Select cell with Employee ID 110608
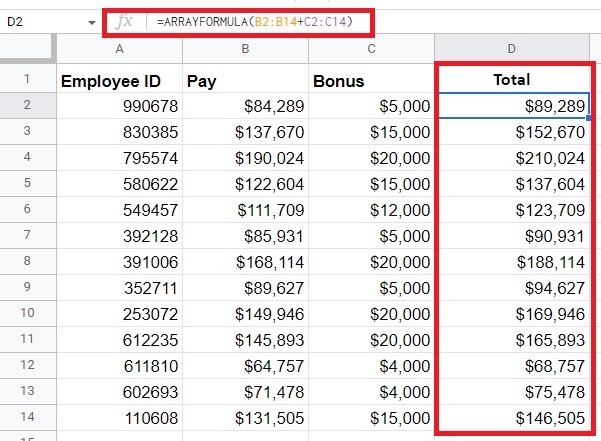Screen dimensions: 601x441 [120, 418]
